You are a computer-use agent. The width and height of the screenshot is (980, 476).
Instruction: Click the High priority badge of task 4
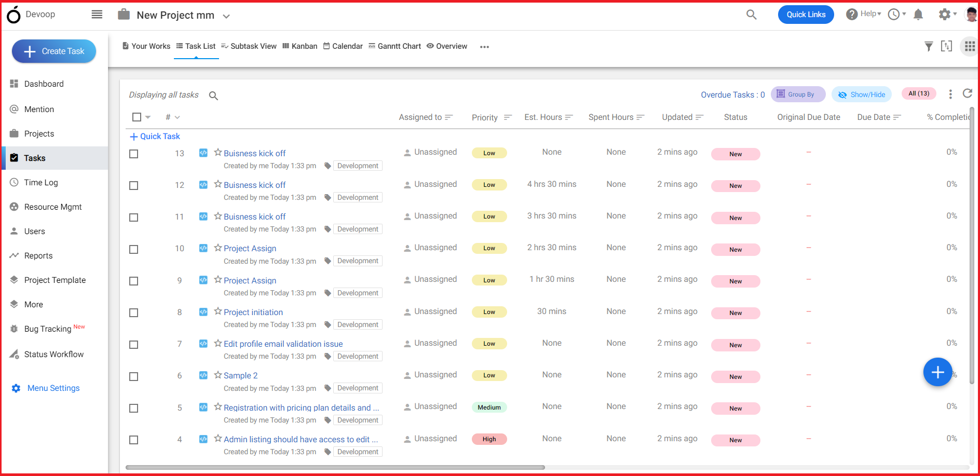(489, 439)
